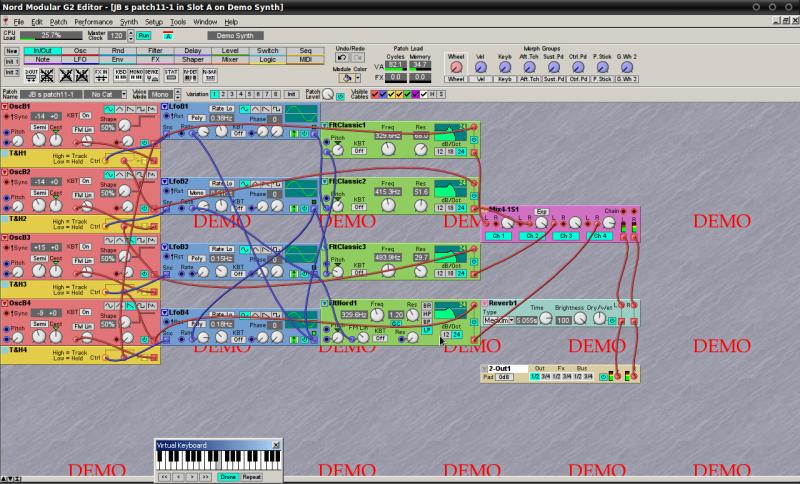
Task: Click Voice Mode stepper arrows
Action: [x=178, y=94]
